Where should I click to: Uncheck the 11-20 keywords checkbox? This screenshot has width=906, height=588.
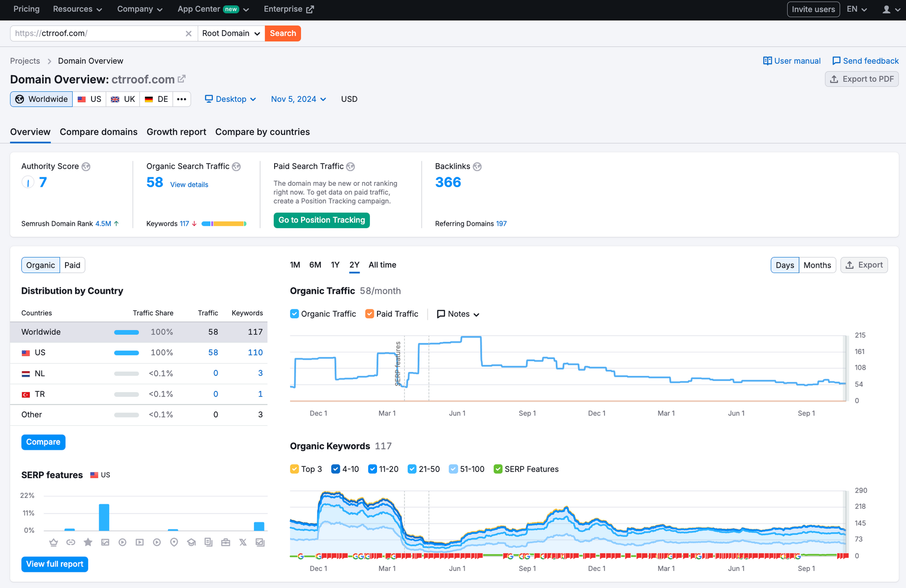(x=372, y=469)
